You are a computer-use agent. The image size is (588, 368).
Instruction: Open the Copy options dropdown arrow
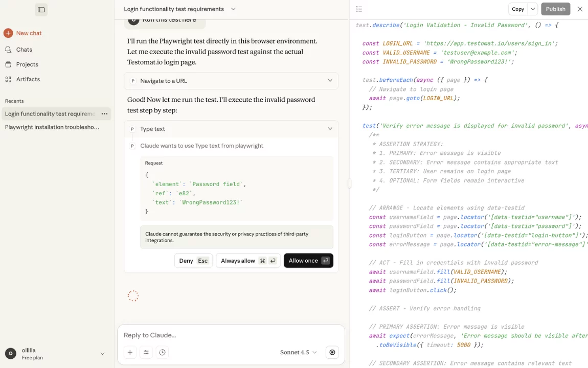[x=533, y=9]
